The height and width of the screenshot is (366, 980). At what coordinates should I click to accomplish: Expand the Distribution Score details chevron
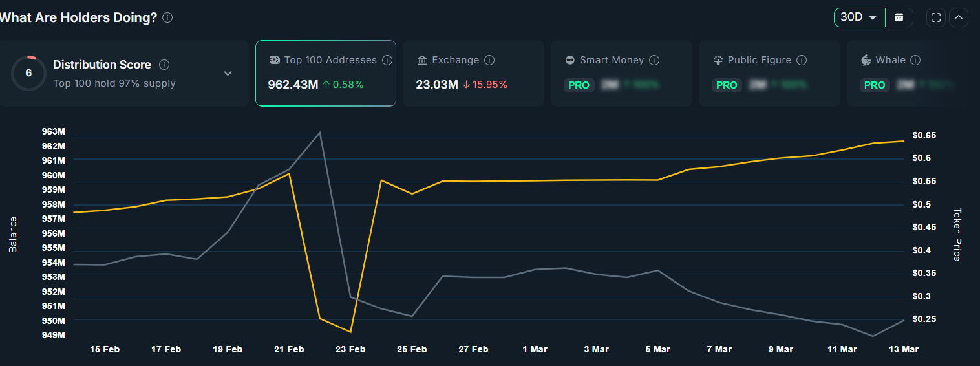(x=228, y=74)
